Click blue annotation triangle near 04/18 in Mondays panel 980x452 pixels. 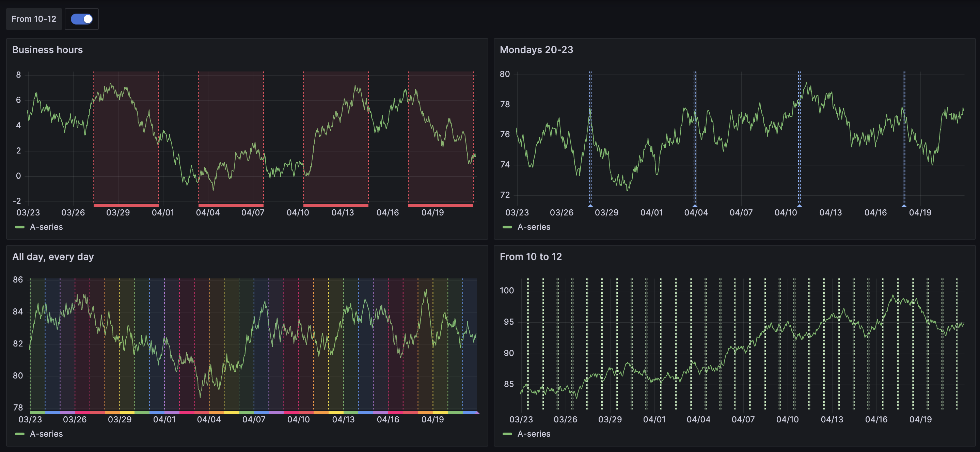pyautogui.click(x=904, y=206)
